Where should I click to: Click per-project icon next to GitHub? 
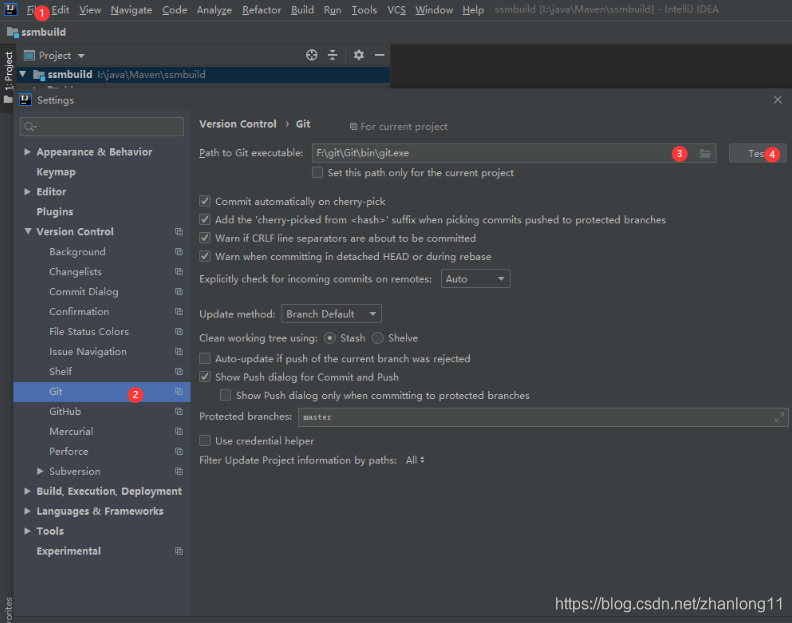(x=179, y=411)
